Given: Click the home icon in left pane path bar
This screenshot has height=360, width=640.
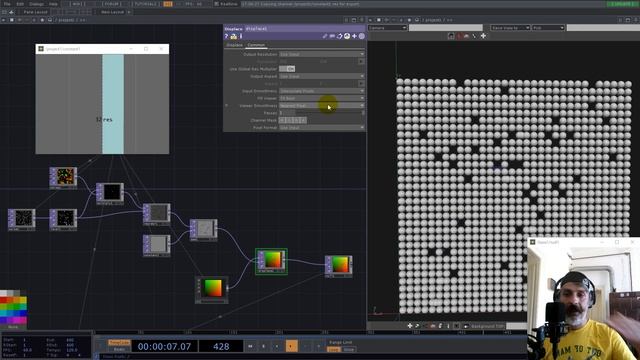Looking at the screenshot, I should 42,20.
